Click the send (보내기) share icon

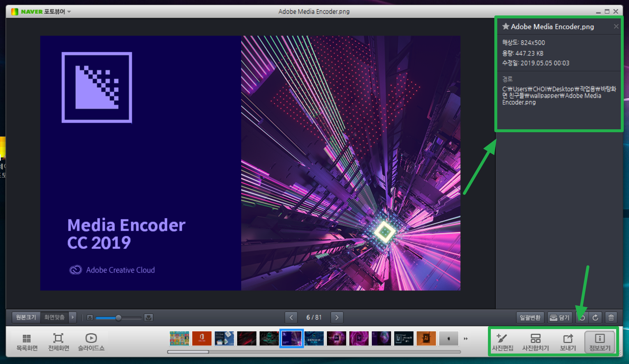point(568,342)
